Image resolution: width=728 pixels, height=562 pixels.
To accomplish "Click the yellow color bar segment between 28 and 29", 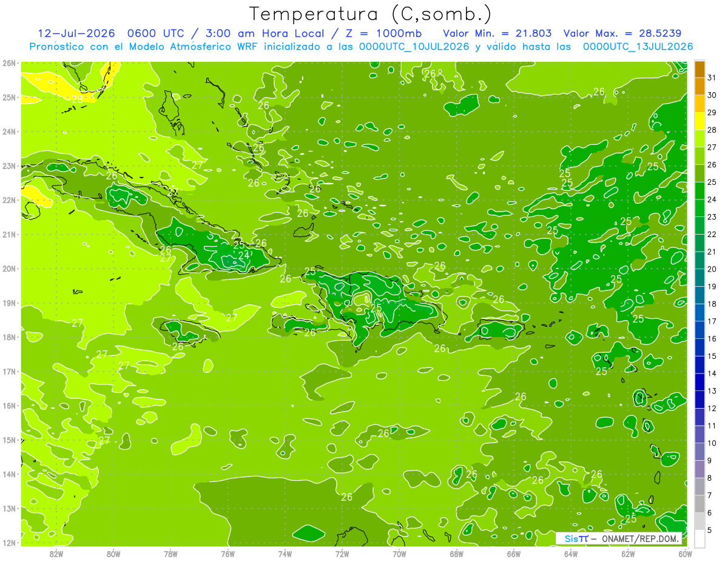I will pyautogui.click(x=699, y=121).
